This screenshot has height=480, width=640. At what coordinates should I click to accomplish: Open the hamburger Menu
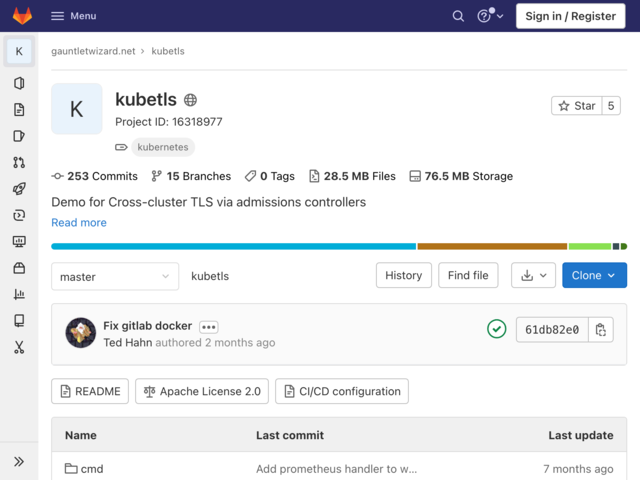coord(74,16)
